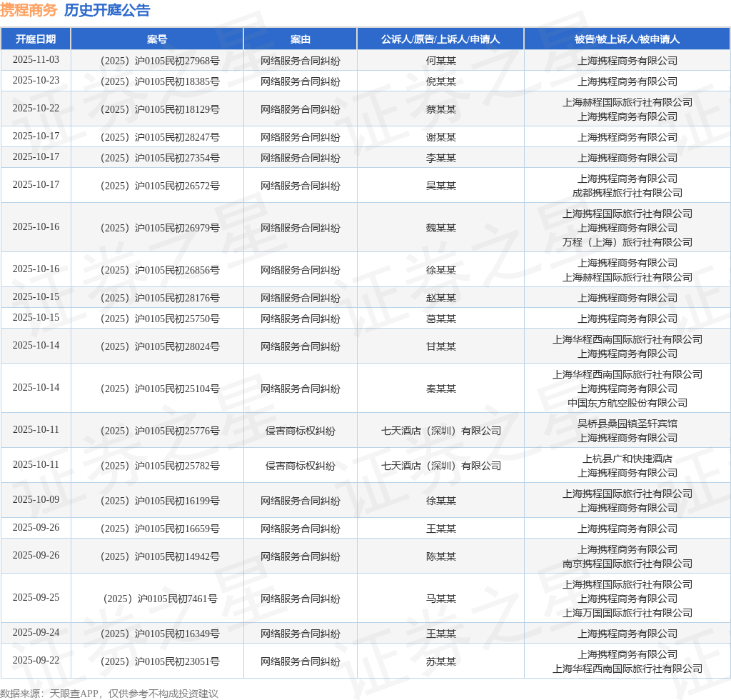
Task: Click the 携程商务 title text
Action: pyautogui.click(x=29, y=10)
